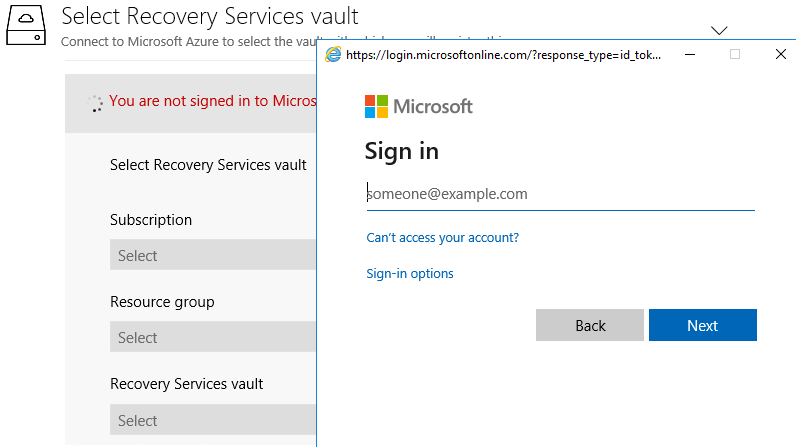
Task: Close the Microsoft sign-in popup window
Action: pos(781,54)
